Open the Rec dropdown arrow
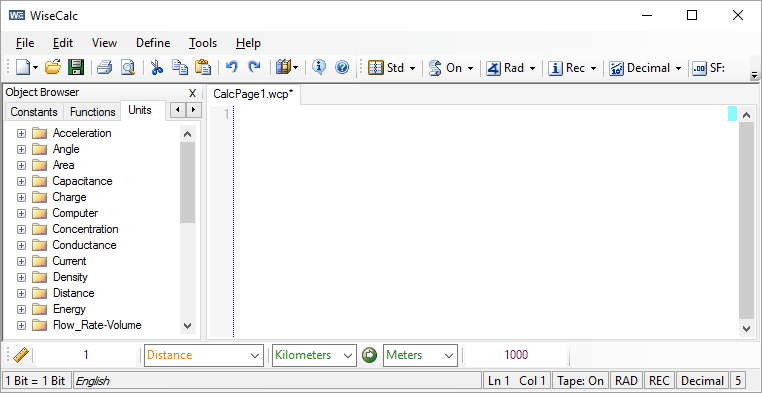The width and height of the screenshot is (762, 393). [593, 68]
